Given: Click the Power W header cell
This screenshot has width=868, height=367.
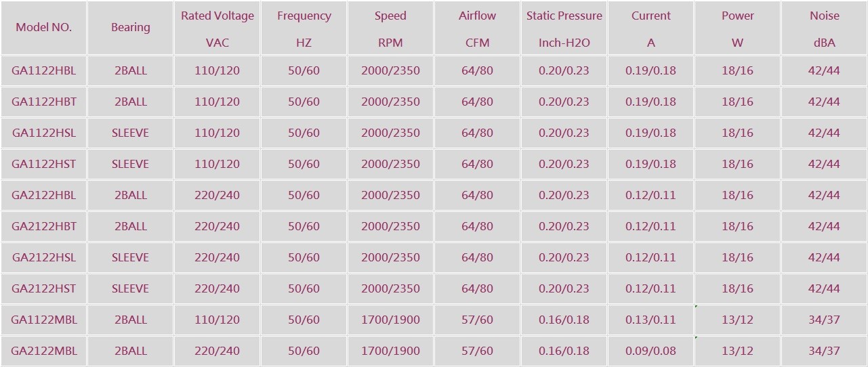Looking at the screenshot, I should click(x=737, y=28).
